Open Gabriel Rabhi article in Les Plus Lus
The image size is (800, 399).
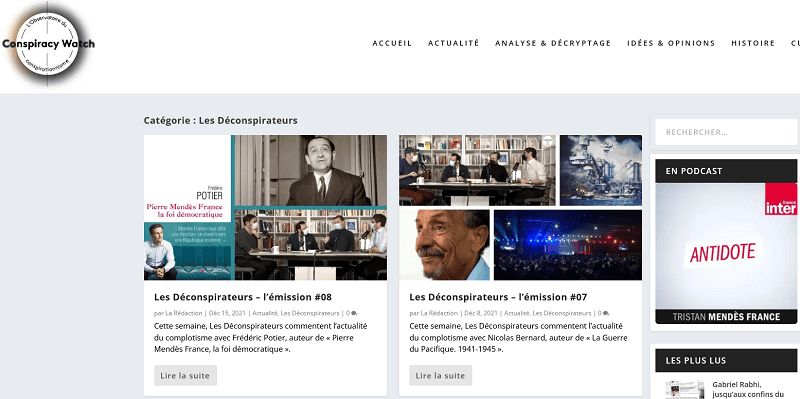coord(748,389)
